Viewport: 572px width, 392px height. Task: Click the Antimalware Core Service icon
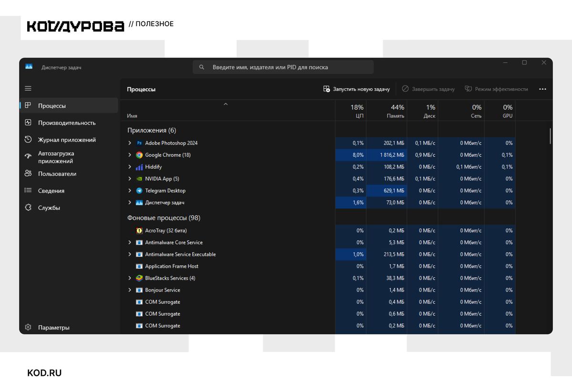(139, 242)
